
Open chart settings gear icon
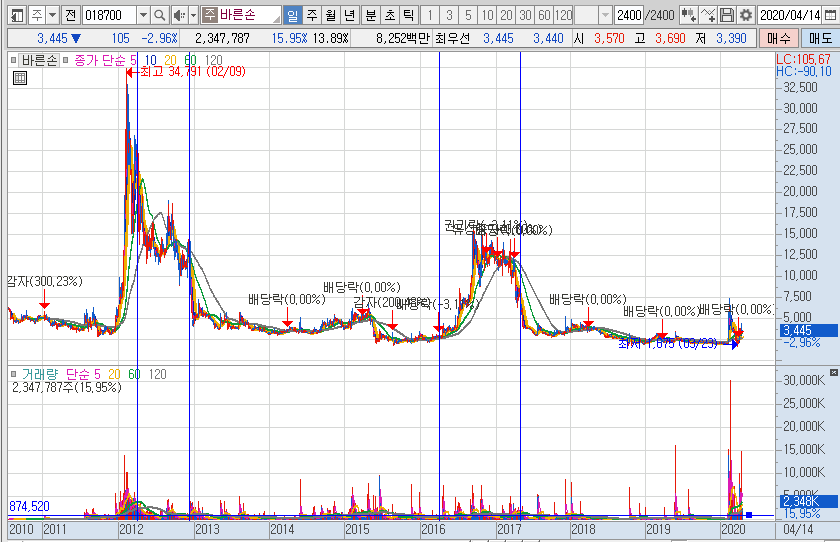[x=746, y=15]
